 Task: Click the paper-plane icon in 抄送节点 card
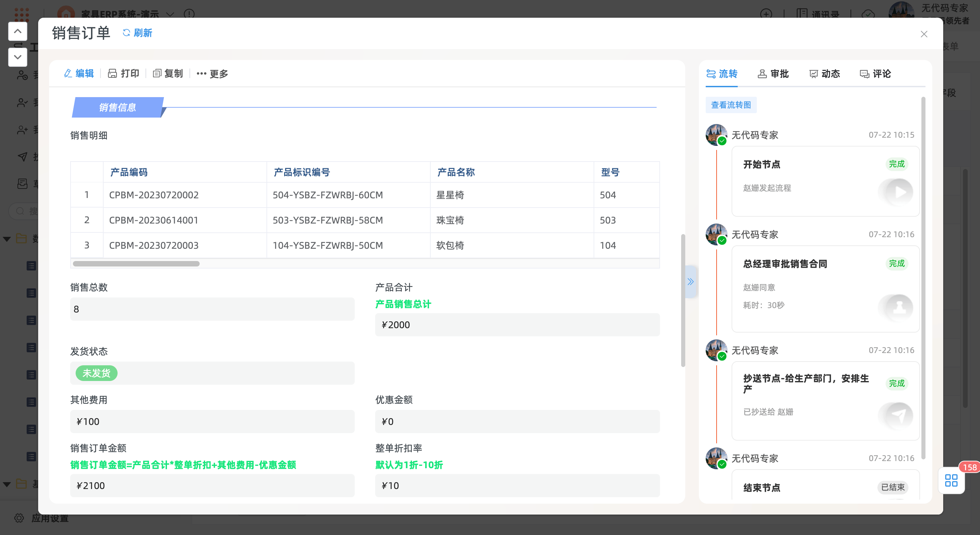[x=899, y=415]
